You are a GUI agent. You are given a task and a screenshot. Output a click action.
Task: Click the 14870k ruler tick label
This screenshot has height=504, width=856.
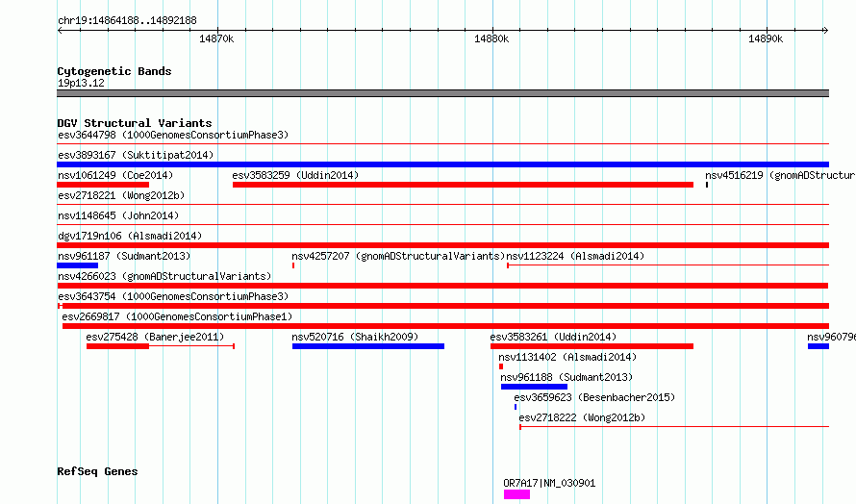216,38
